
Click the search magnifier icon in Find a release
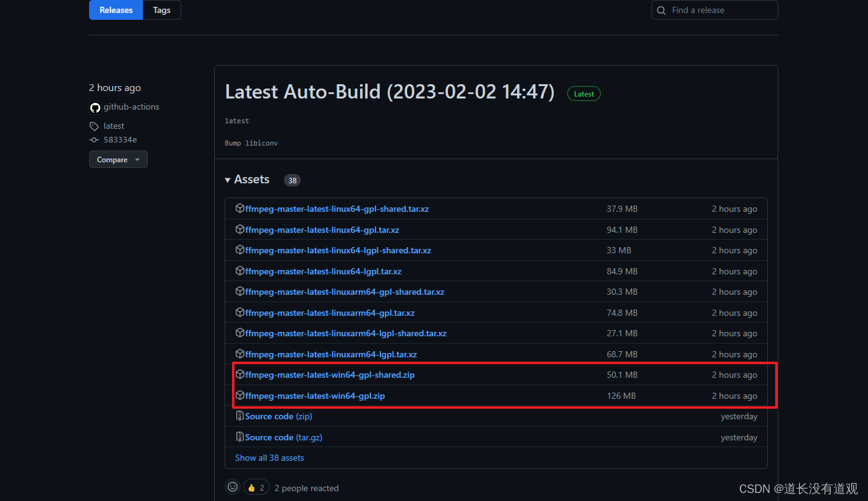click(x=662, y=11)
